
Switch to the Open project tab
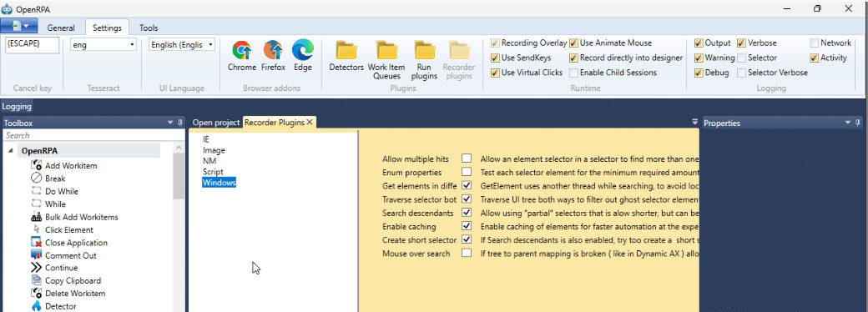point(216,123)
